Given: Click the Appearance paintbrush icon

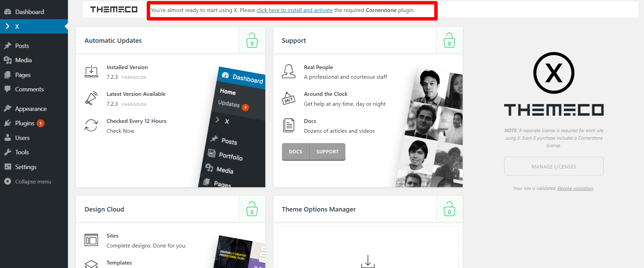Looking at the screenshot, I should tap(8, 109).
